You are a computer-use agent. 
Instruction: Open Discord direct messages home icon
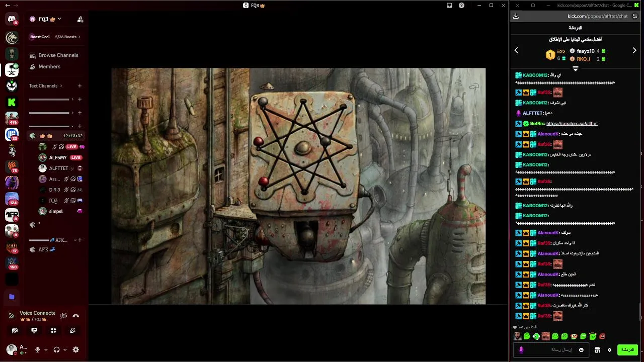click(x=12, y=20)
